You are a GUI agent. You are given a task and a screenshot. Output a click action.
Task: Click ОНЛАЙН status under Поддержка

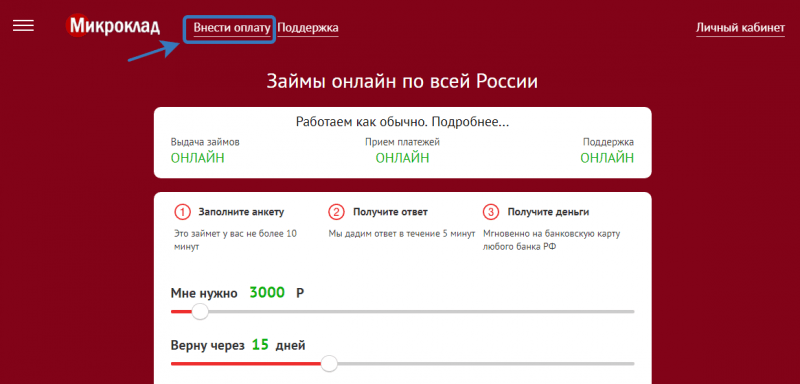(607, 159)
